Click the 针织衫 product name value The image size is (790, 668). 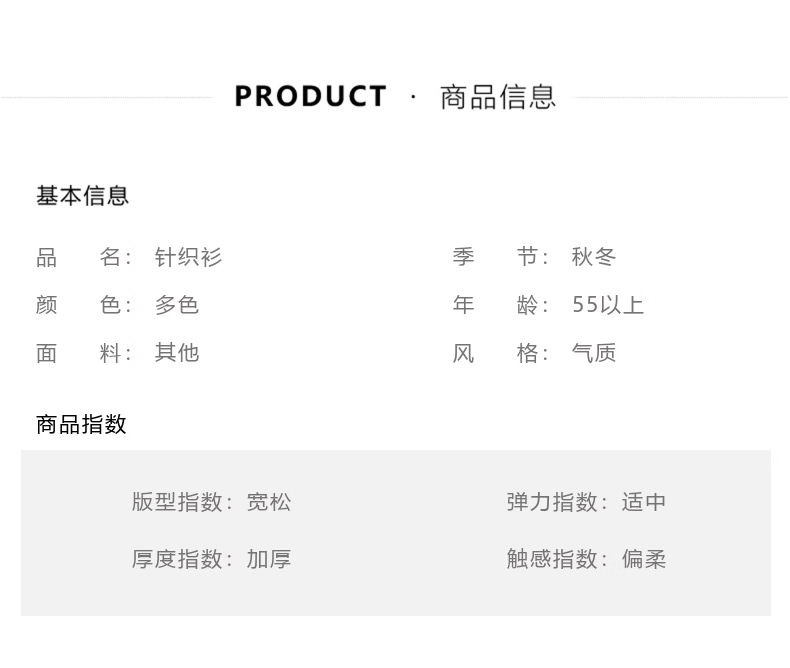click(x=188, y=257)
